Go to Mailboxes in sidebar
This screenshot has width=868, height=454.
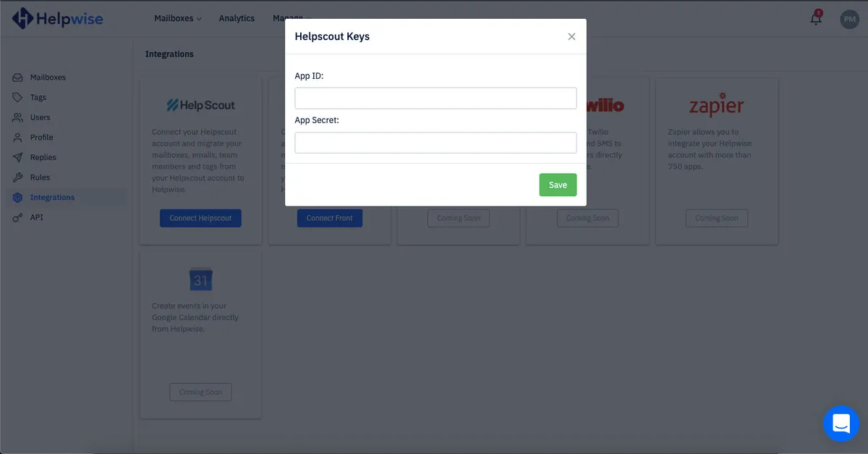48,77
